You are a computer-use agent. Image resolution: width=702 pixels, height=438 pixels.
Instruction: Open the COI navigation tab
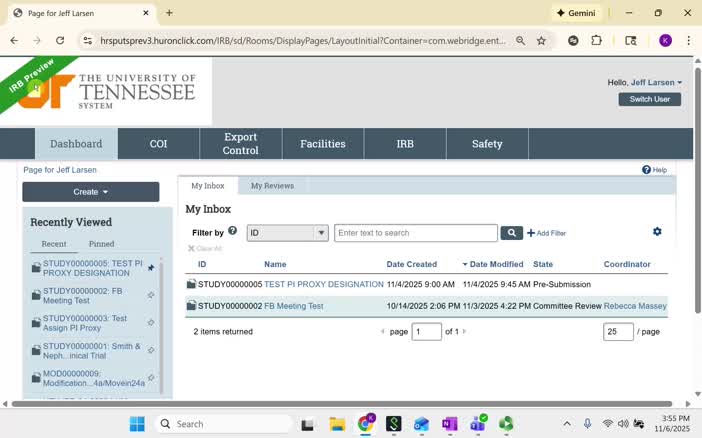coord(158,144)
